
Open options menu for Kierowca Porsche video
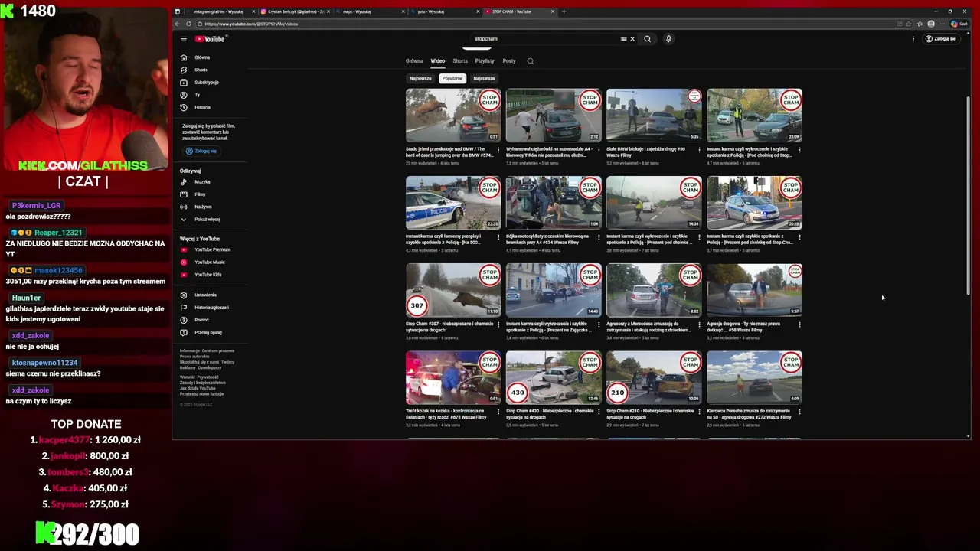click(799, 412)
